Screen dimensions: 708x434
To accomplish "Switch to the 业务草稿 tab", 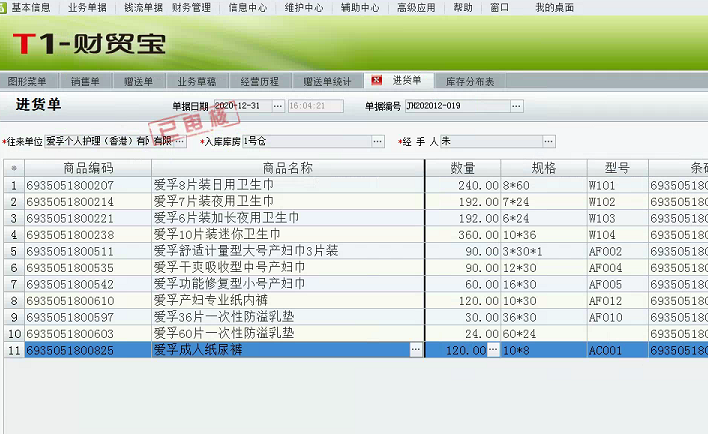I will point(197,81).
